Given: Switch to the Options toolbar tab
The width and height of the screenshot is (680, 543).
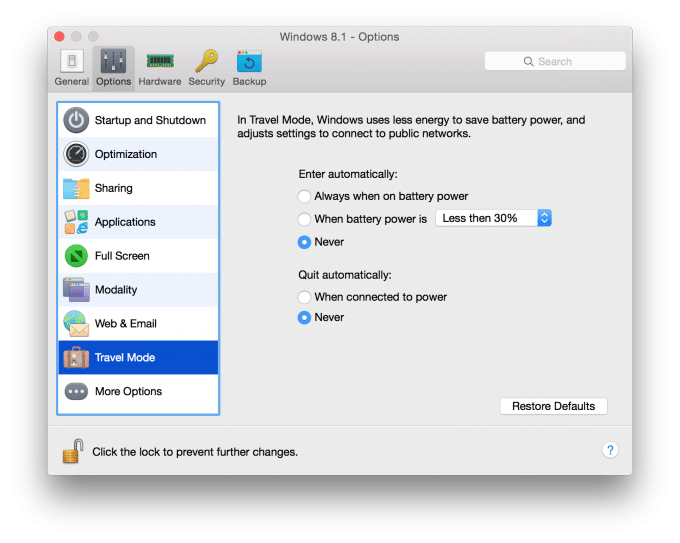Looking at the screenshot, I should [113, 67].
